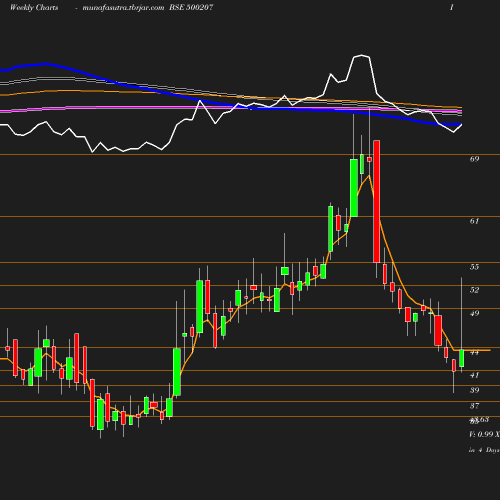
Task: Click the tallest red candlestick below the peak
Action: pos(376,201)
